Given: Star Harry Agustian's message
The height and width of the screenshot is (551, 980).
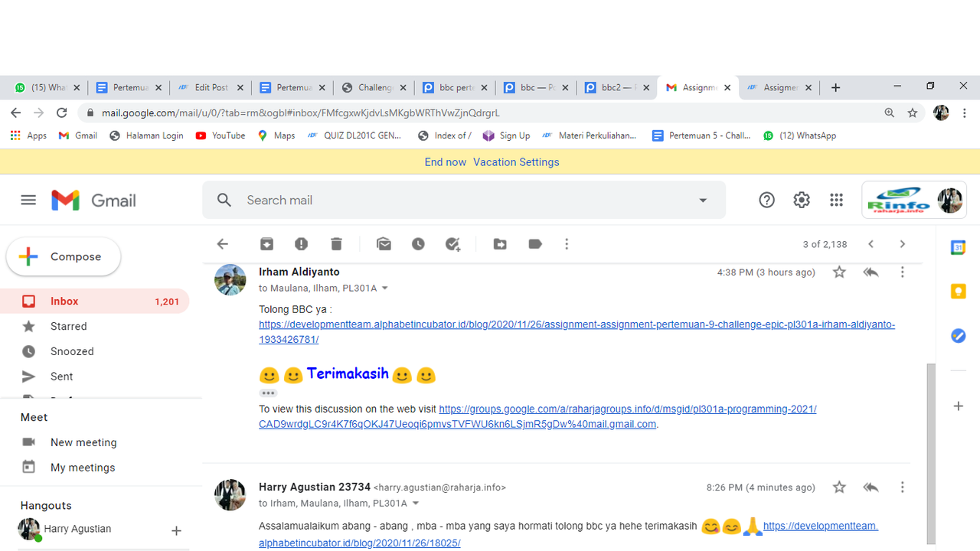Looking at the screenshot, I should point(839,487).
